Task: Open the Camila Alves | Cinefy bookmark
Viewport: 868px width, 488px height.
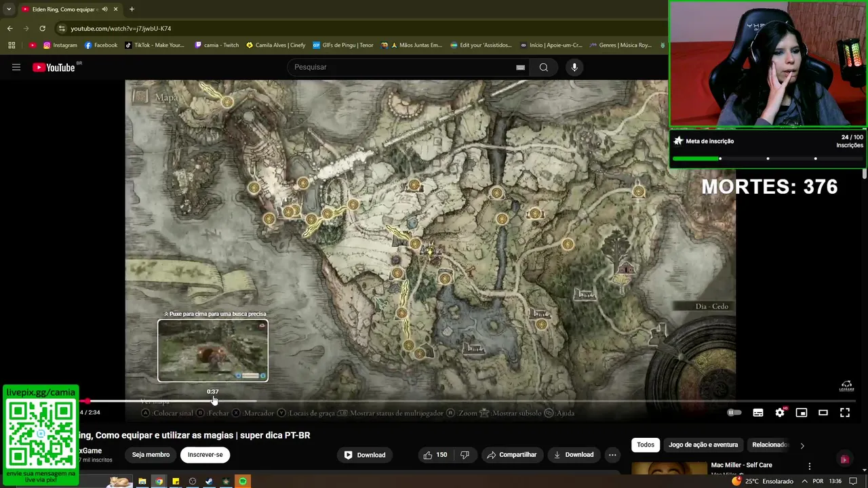Action: tap(276, 45)
